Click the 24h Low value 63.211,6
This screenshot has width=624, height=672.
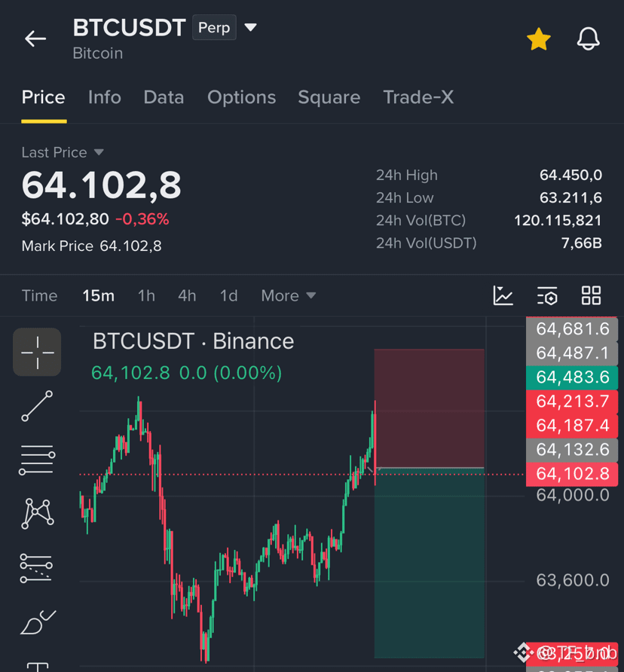tap(570, 197)
